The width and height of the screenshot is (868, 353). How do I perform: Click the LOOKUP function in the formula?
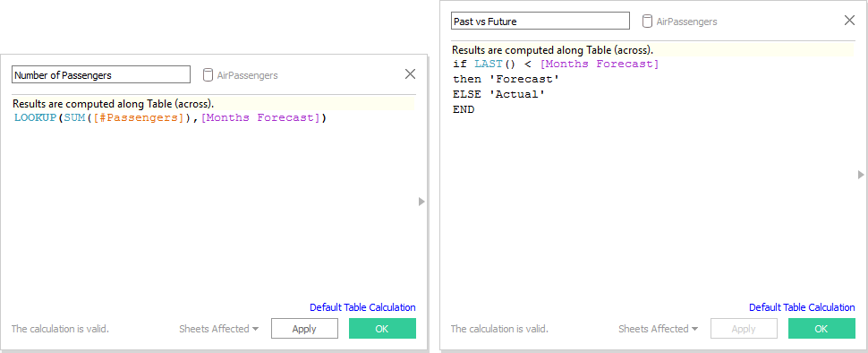click(36, 118)
